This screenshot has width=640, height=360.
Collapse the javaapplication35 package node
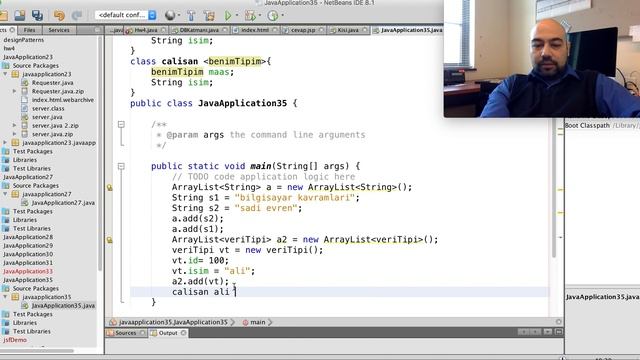pyautogui.click(x=5, y=297)
